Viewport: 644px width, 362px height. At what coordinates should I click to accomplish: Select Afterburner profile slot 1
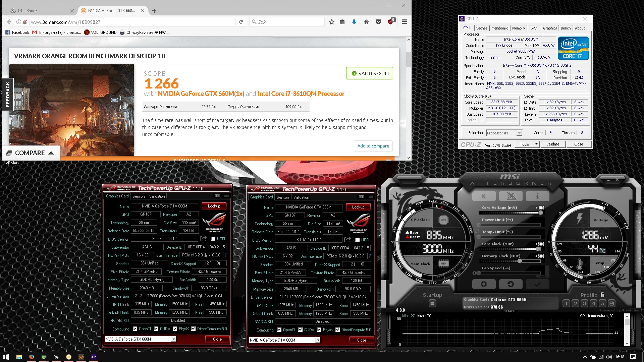(x=566, y=303)
